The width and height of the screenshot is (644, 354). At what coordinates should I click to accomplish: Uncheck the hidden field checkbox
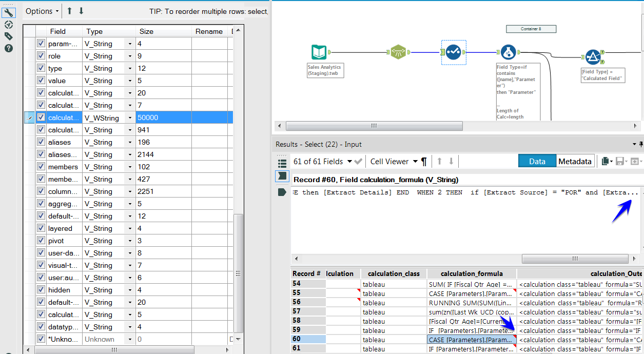[x=41, y=289]
